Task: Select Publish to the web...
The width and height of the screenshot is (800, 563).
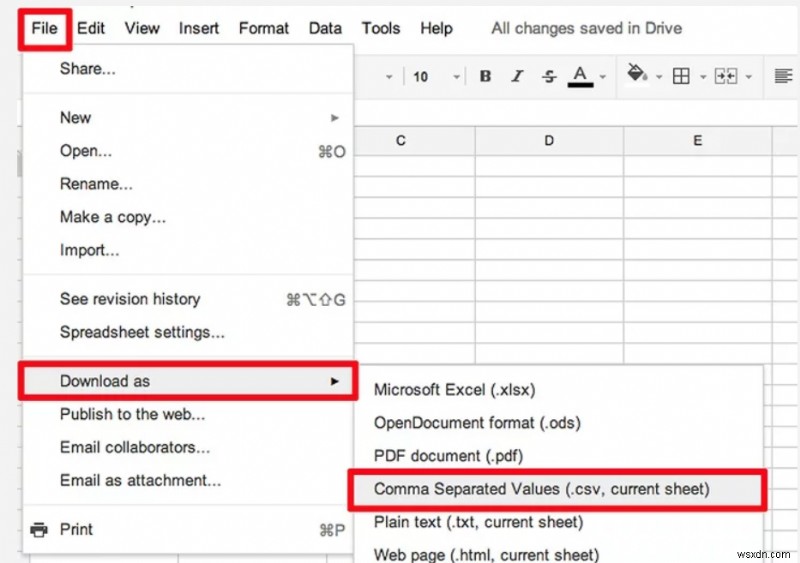Action: coord(188,414)
